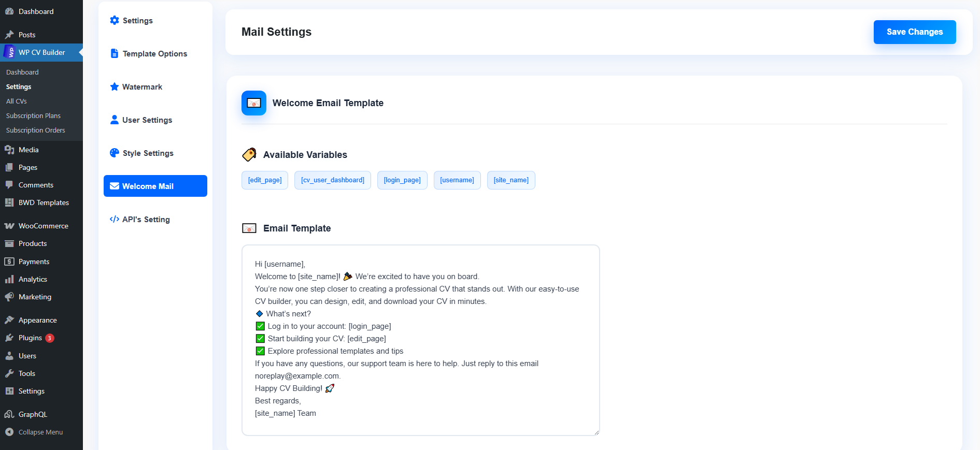Open the API's Setting tab
980x450 pixels.
(155, 219)
